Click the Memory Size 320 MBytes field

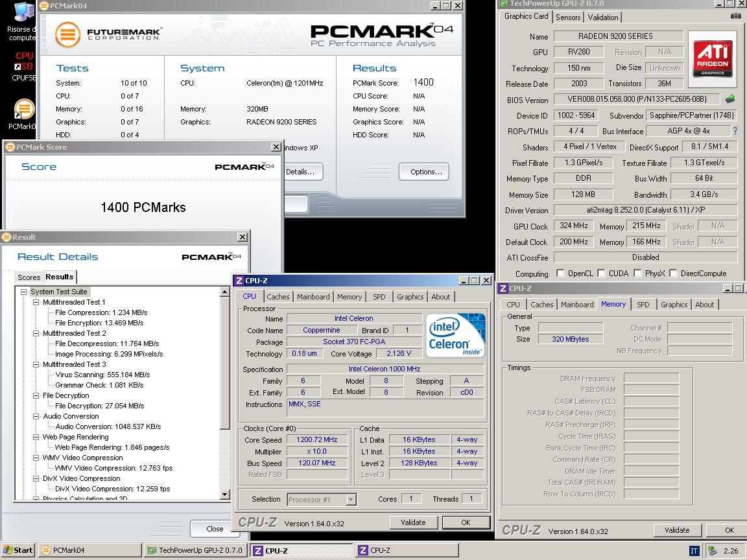pyautogui.click(x=570, y=339)
